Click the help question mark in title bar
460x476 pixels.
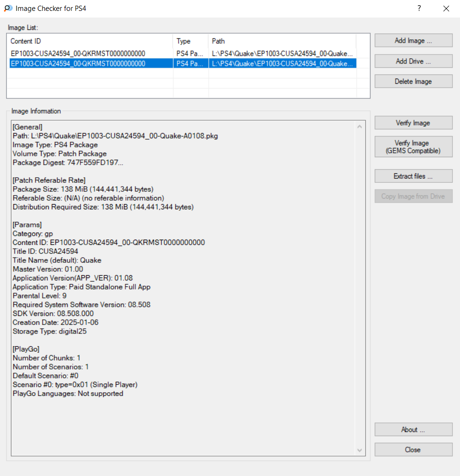pos(419,8)
